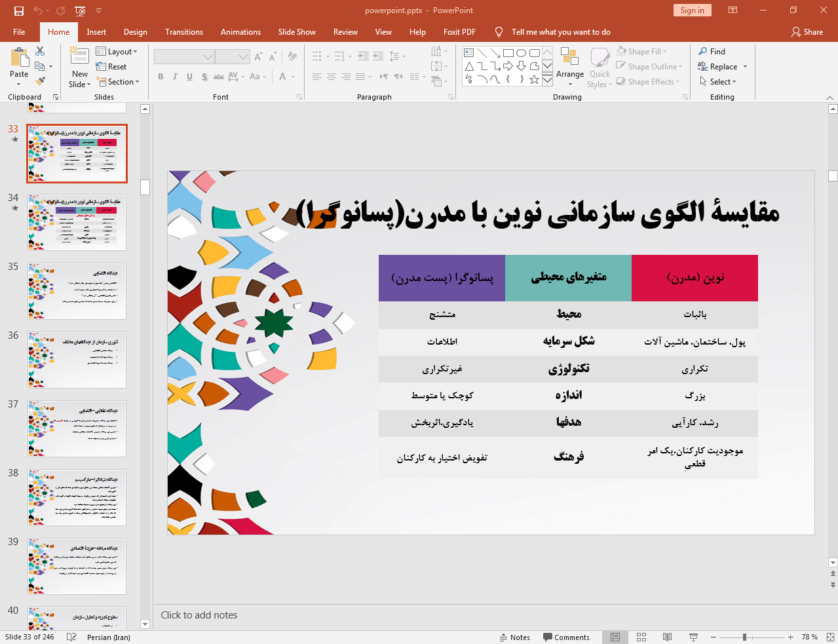Click Decrease Font Size icon
838x644 pixels.
[x=274, y=57]
